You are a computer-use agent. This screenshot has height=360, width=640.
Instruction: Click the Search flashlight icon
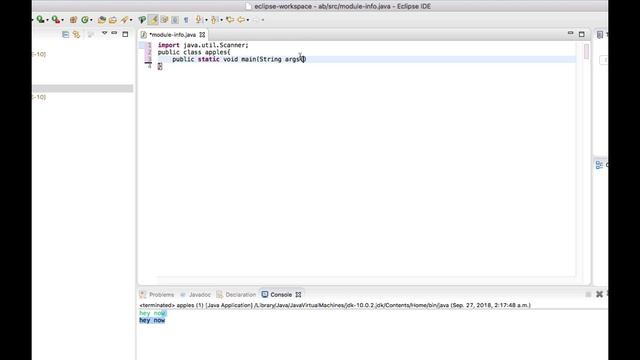124,20
